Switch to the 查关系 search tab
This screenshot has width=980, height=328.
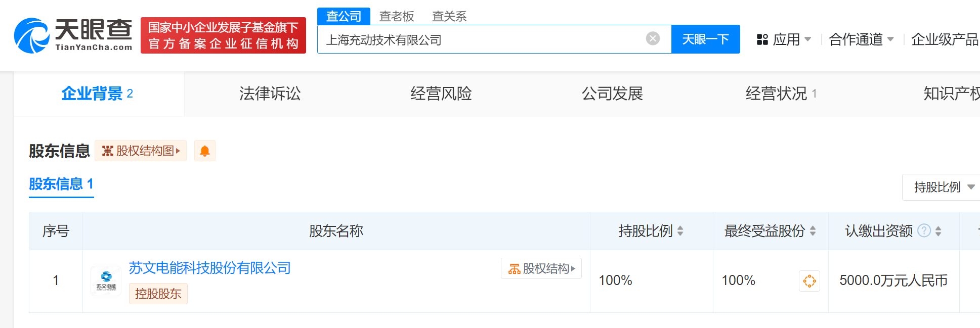click(449, 16)
